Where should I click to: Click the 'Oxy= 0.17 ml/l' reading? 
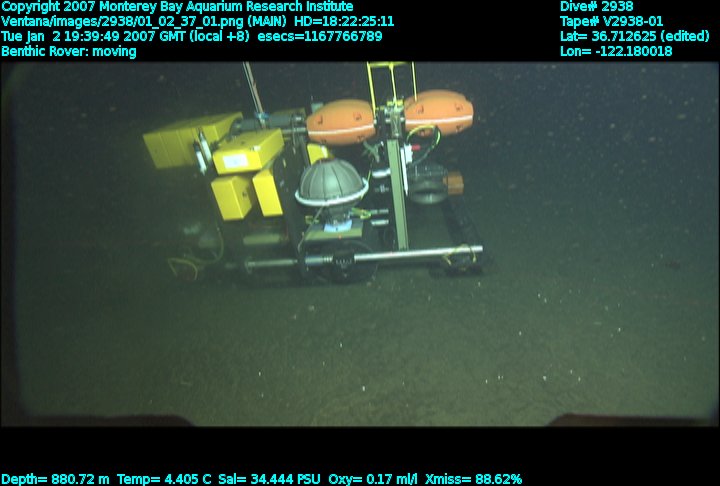coord(373,480)
